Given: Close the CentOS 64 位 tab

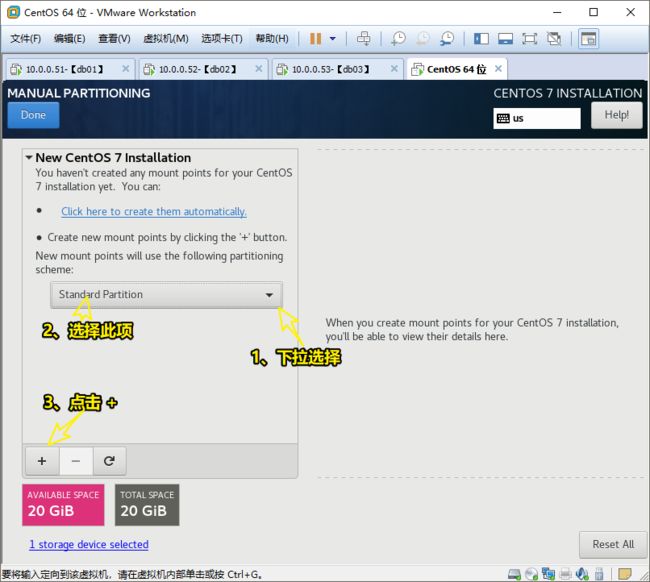Looking at the screenshot, I should 498,69.
